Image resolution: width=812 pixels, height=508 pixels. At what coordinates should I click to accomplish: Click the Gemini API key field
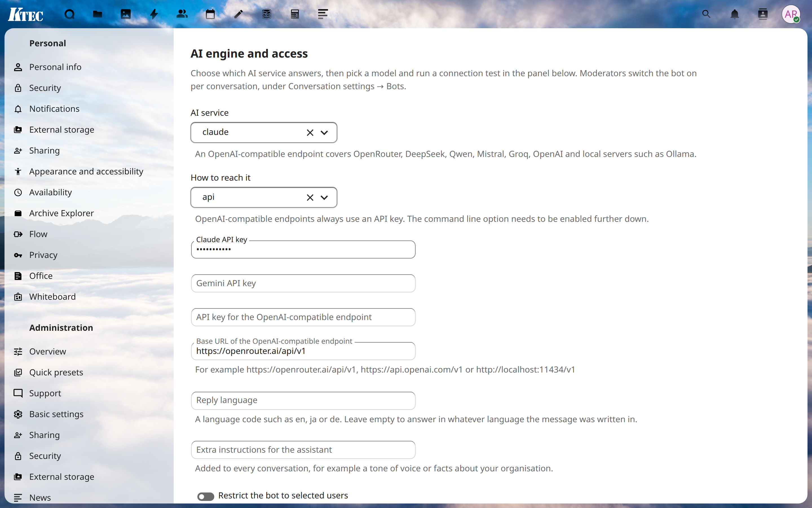tap(303, 283)
